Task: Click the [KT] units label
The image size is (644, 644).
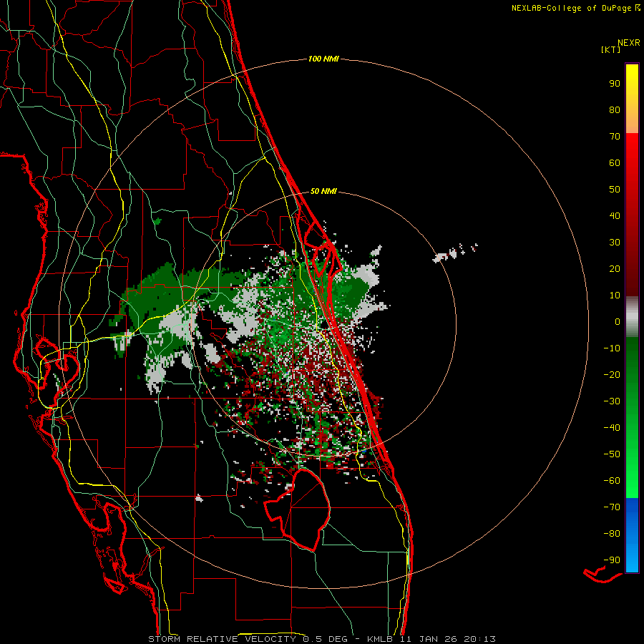Action: click(611, 49)
